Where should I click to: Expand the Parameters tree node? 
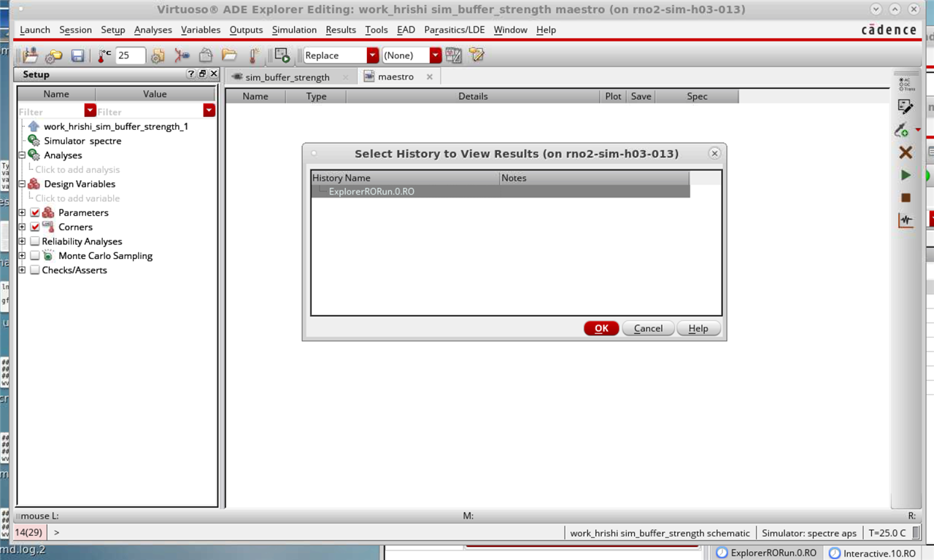[x=22, y=213]
